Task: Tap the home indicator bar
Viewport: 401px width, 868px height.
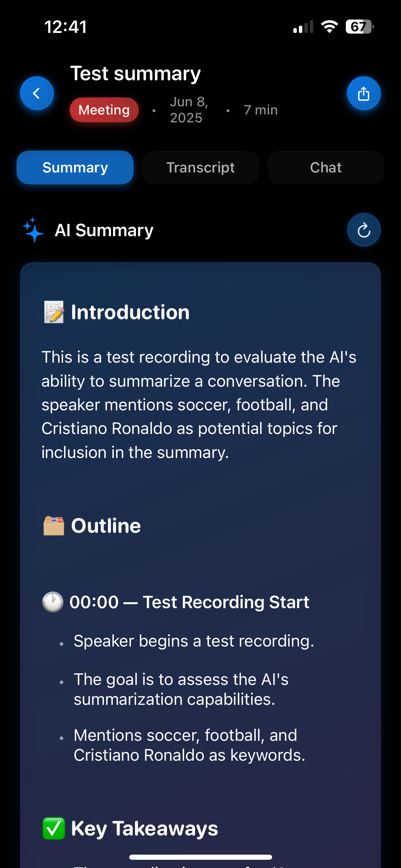Action: click(x=200, y=857)
